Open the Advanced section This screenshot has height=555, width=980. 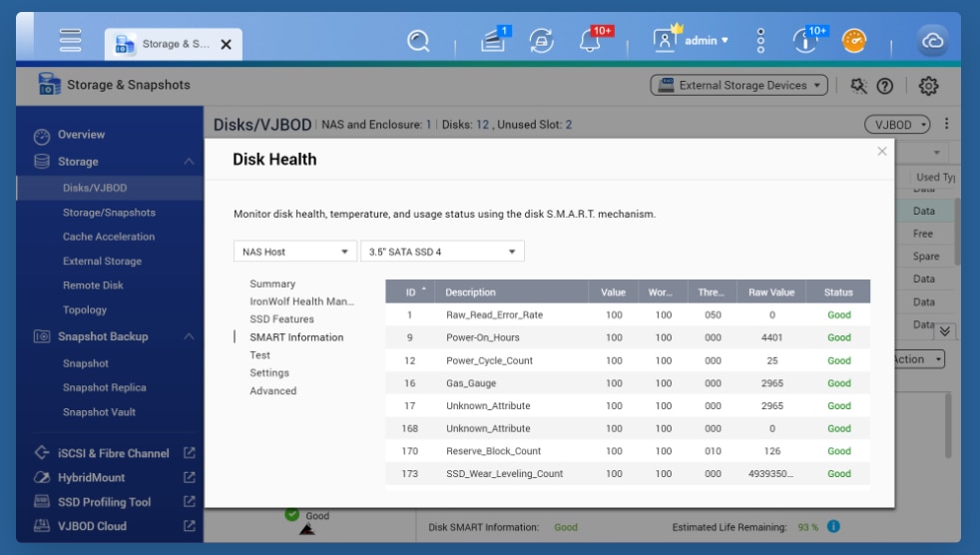[272, 391]
